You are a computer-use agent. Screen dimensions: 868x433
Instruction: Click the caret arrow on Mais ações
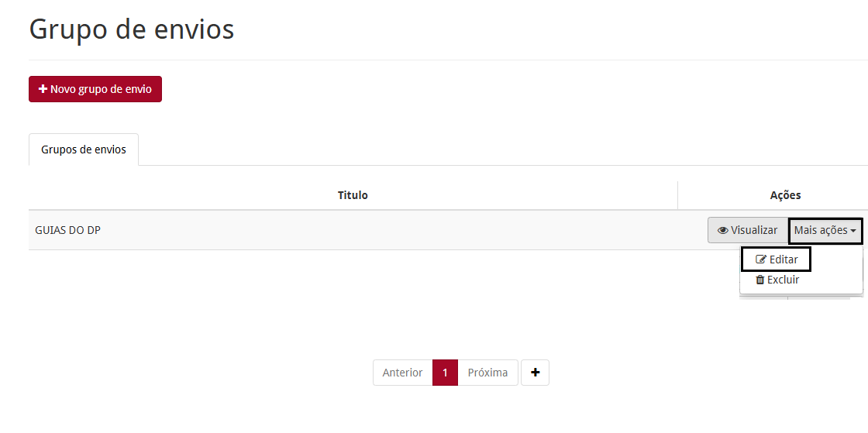tap(853, 231)
